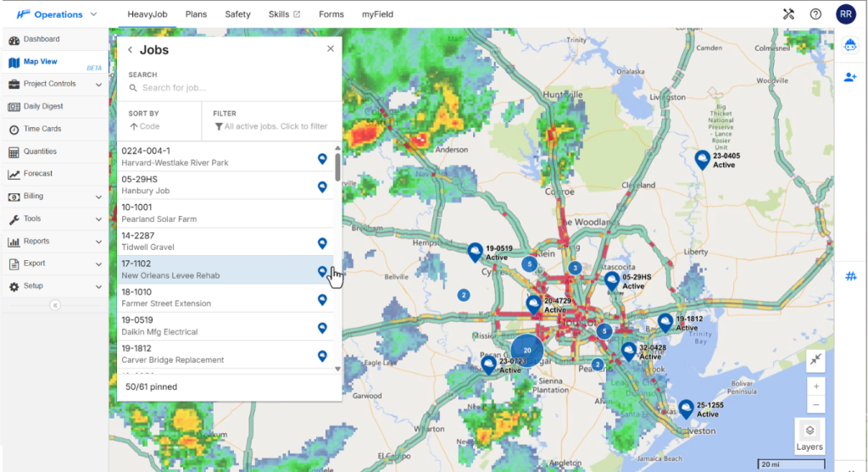
Task: Click the Search for job input field
Action: tap(229, 88)
